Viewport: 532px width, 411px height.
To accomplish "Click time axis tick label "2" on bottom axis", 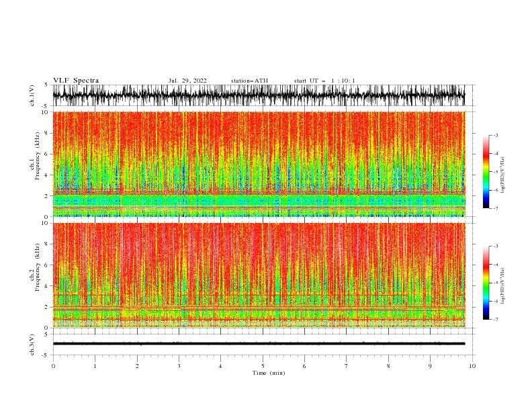I will pos(137,366).
